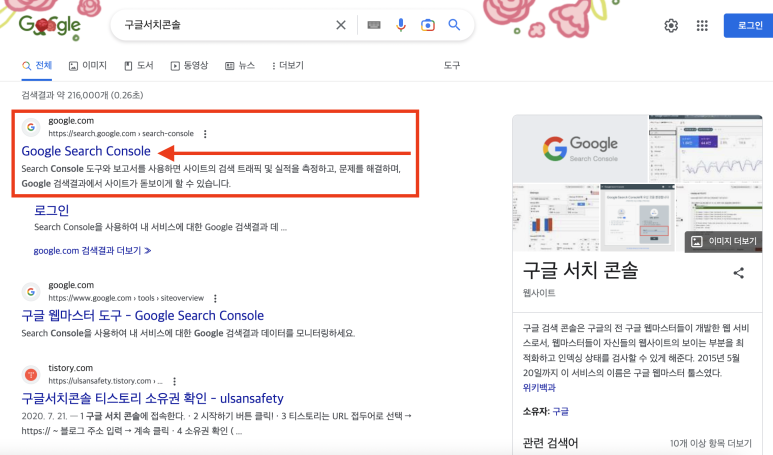Viewport: 773px width, 455px height.
Task: Click the 관련 검색어 heading
Action: tap(550, 443)
